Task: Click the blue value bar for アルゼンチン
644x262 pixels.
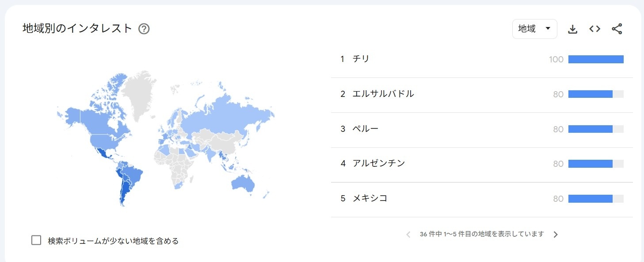Action: pos(591,163)
